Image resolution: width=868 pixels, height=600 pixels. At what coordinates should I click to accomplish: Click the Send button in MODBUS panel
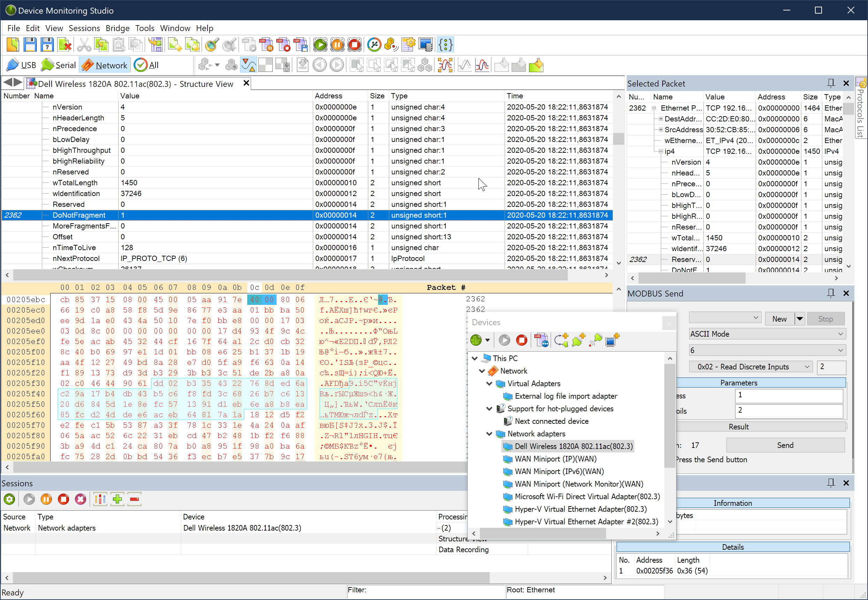[x=785, y=445]
